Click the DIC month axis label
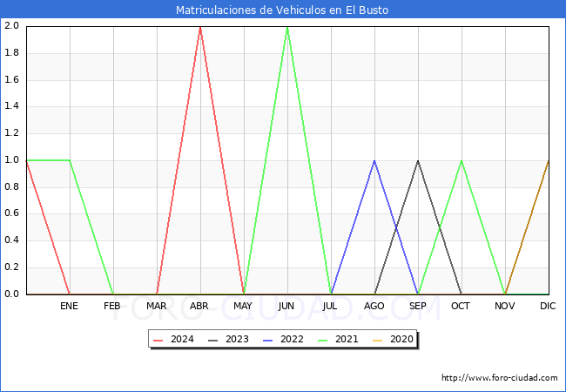This screenshot has height=392, width=566. point(548,306)
